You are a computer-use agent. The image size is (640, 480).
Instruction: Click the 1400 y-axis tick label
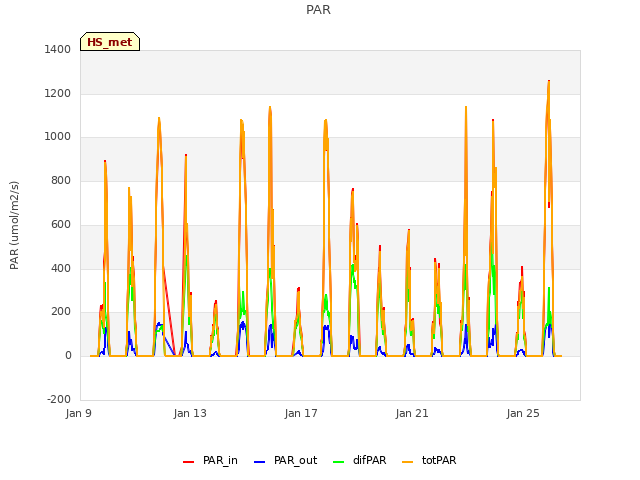pos(58,50)
